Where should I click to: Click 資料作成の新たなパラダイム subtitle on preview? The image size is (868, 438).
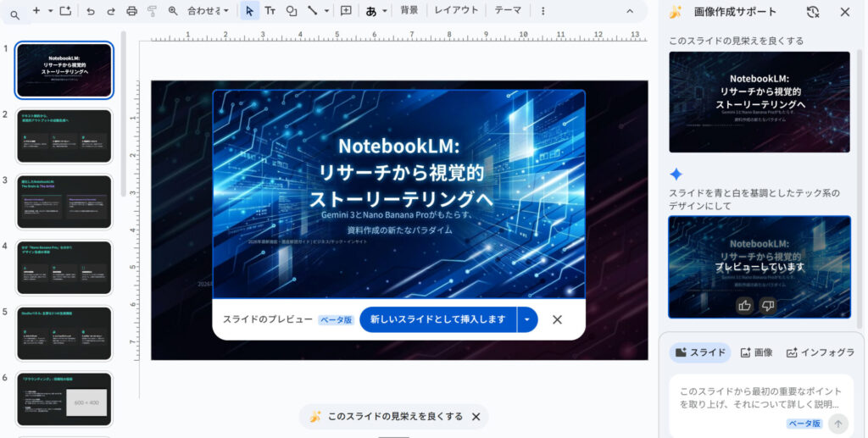400,230
